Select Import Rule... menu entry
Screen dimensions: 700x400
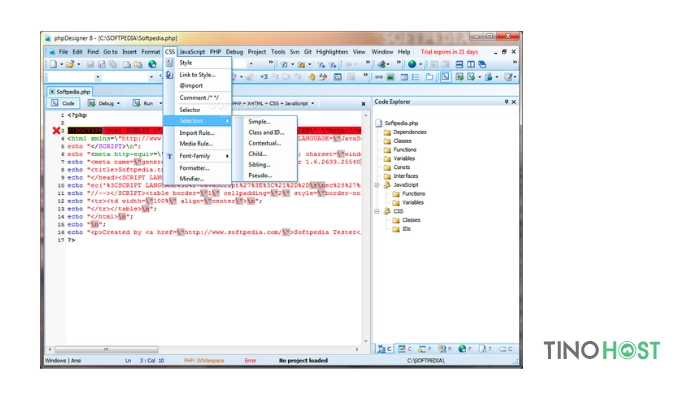pos(196,133)
